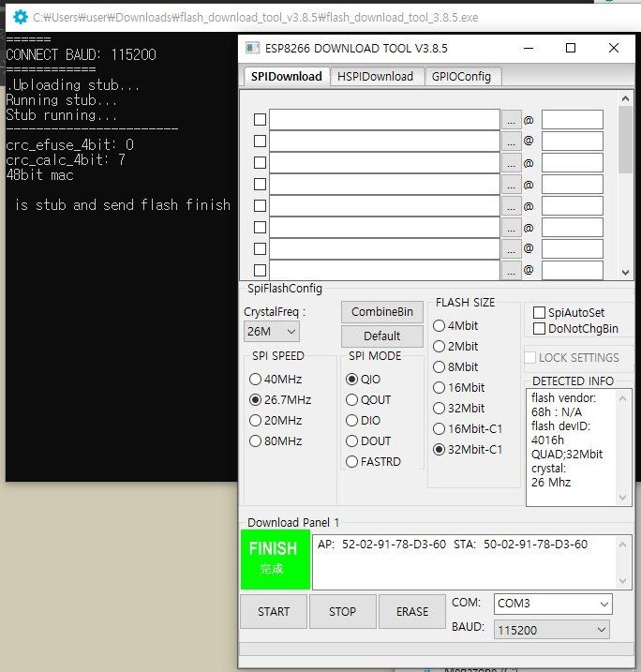
Task: Click the ERASE button
Action: coord(412,612)
